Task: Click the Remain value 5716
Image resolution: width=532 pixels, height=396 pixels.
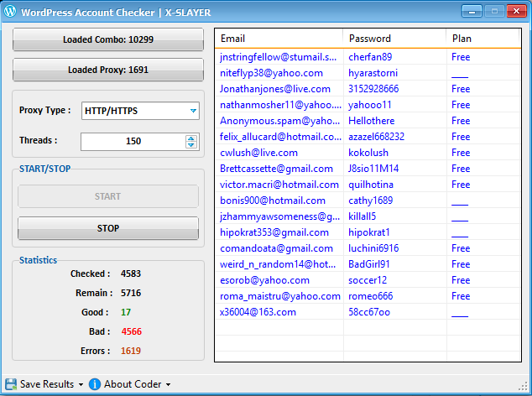Action: 131,293
